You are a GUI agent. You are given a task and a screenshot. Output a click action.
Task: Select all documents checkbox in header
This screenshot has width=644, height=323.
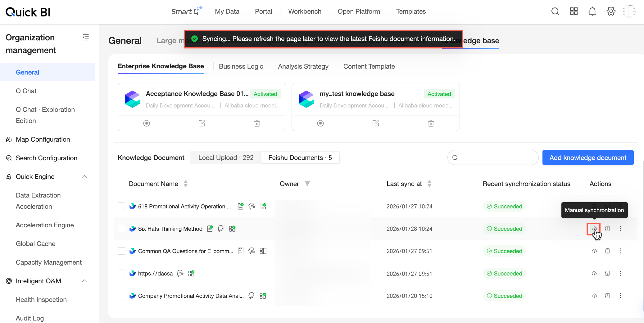point(121,184)
